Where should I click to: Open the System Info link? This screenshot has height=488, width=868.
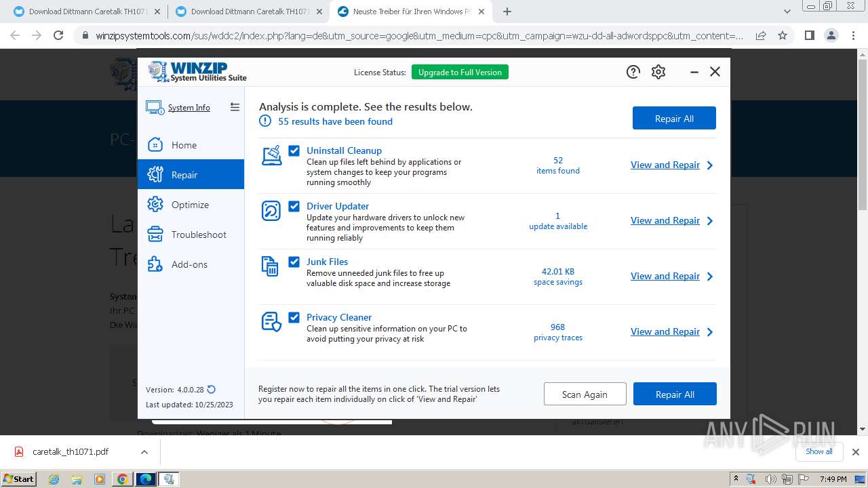click(x=189, y=108)
